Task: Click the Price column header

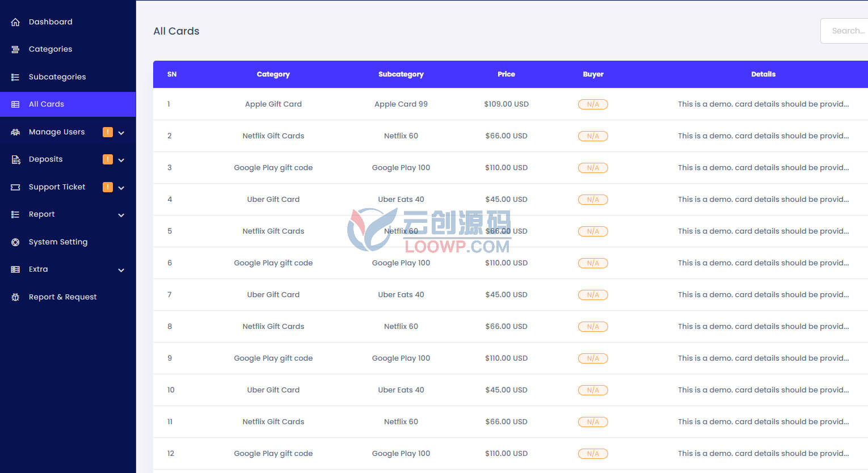Action: pos(507,74)
